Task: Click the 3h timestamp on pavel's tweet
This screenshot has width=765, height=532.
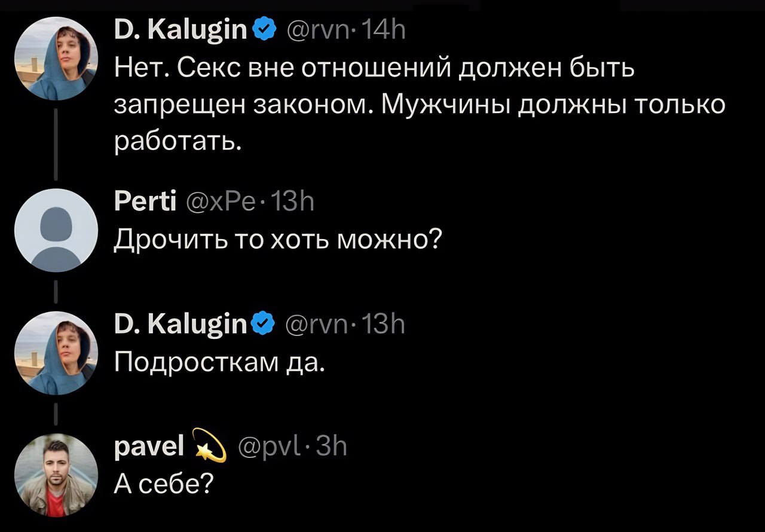Action: (x=333, y=447)
